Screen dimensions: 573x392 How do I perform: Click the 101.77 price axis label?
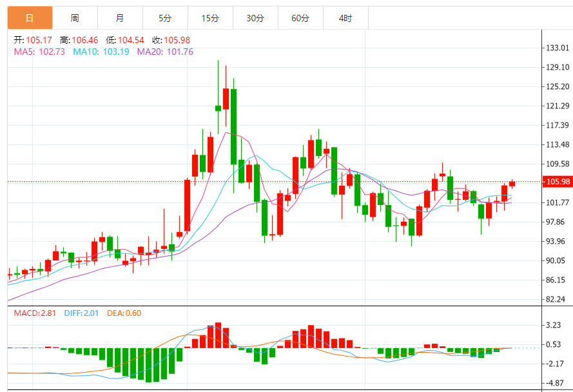point(558,202)
